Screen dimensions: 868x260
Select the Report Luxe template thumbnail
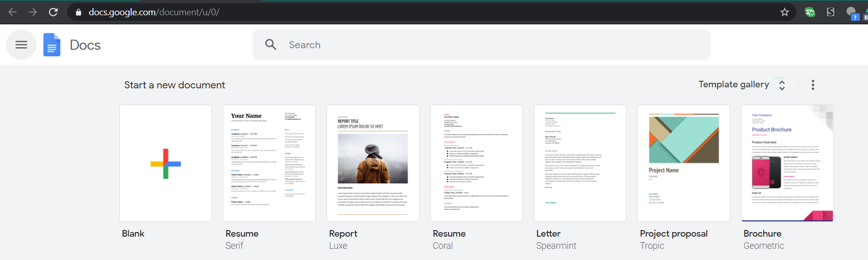pyautogui.click(x=373, y=163)
